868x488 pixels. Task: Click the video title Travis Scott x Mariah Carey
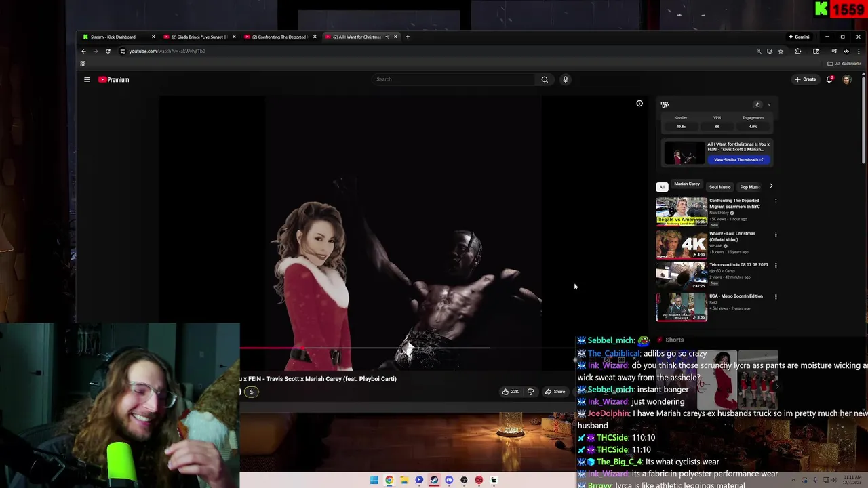(319, 379)
